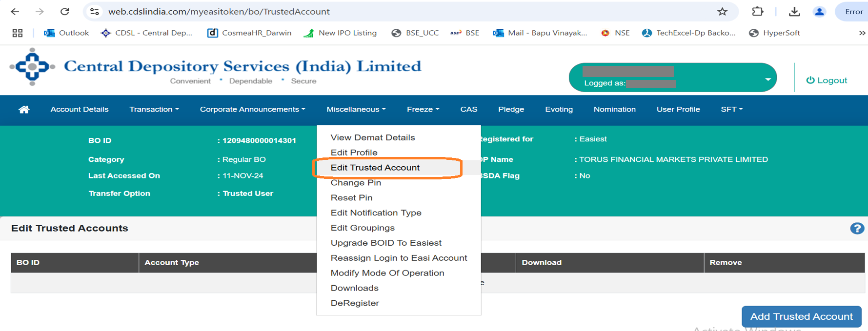Open browser downloads icon
The image size is (868, 331).
point(794,12)
